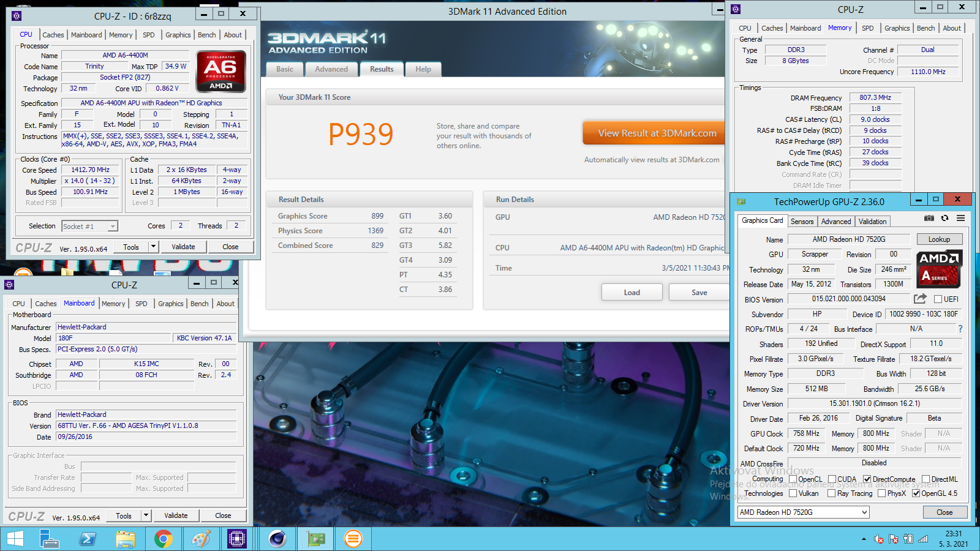
Task: Click the AMD A6 processor logo in CPU-Z
Action: click(221, 71)
